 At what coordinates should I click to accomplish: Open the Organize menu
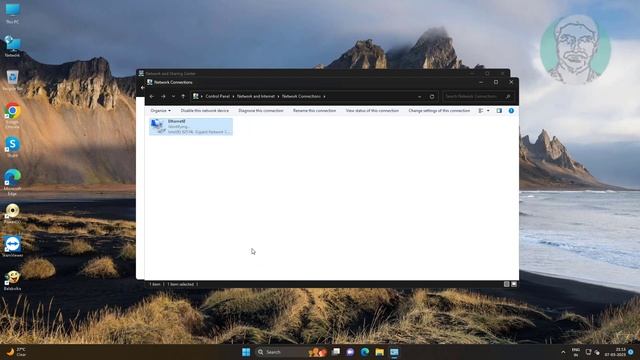(x=160, y=111)
